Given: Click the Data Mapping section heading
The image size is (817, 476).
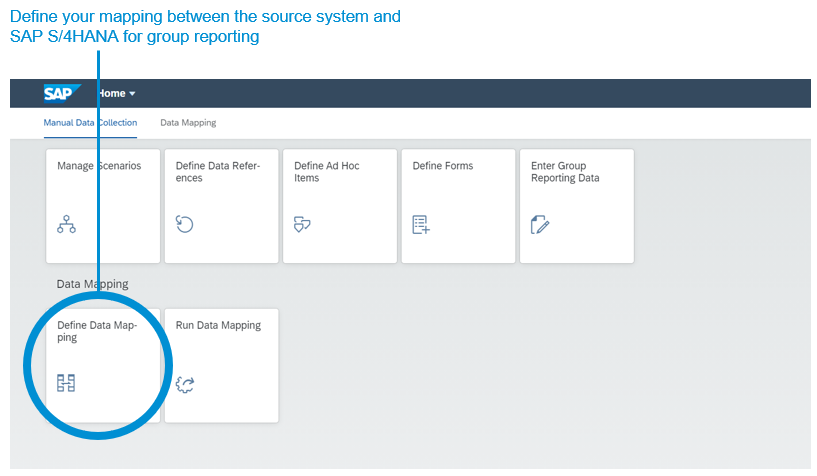Looking at the screenshot, I should 92,284.
